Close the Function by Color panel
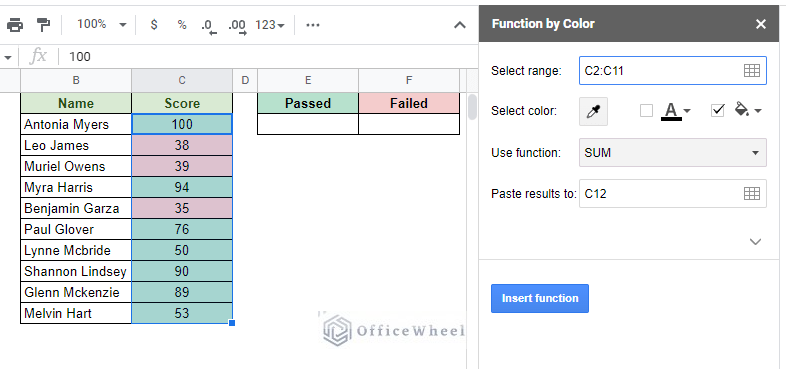Image resolution: width=786 pixels, height=369 pixels. click(761, 24)
